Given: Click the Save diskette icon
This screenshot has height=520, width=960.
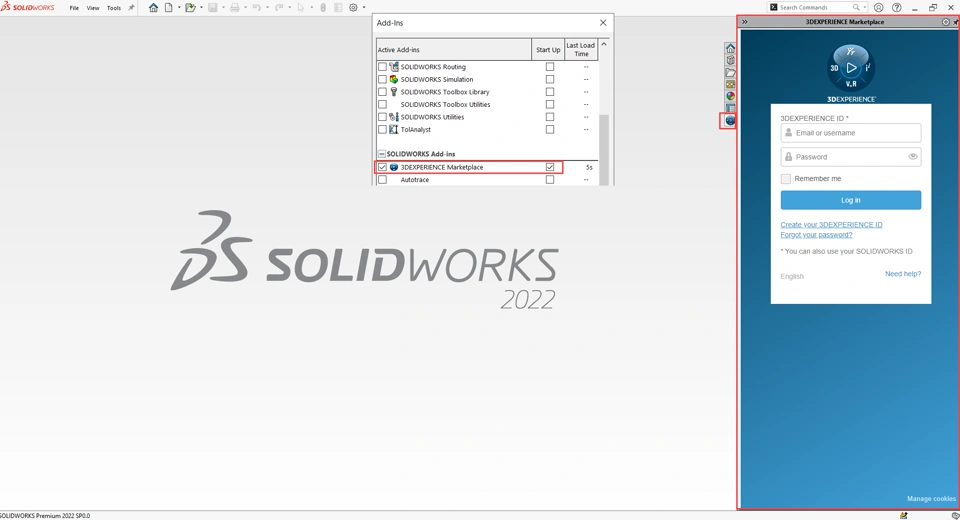Looking at the screenshot, I should [x=212, y=7].
